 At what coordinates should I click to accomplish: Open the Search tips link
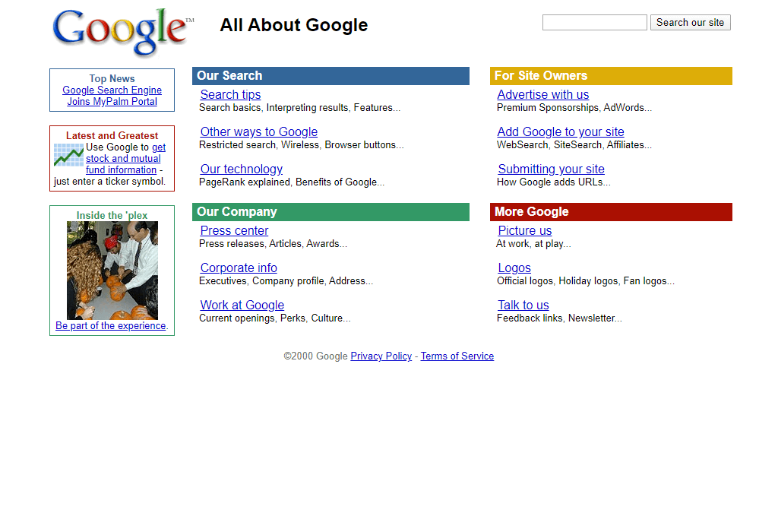230,94
